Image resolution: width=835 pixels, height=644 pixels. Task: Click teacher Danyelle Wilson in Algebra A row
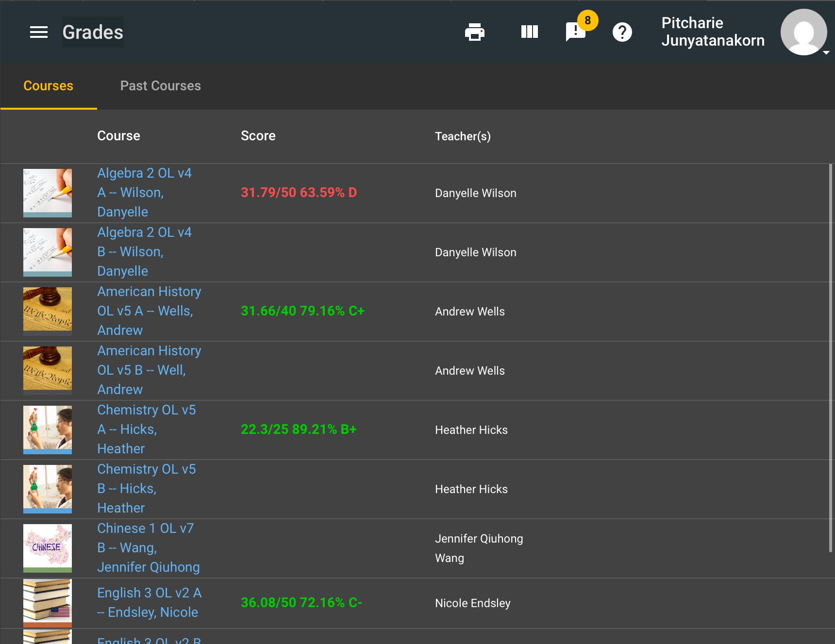(476, 193)
